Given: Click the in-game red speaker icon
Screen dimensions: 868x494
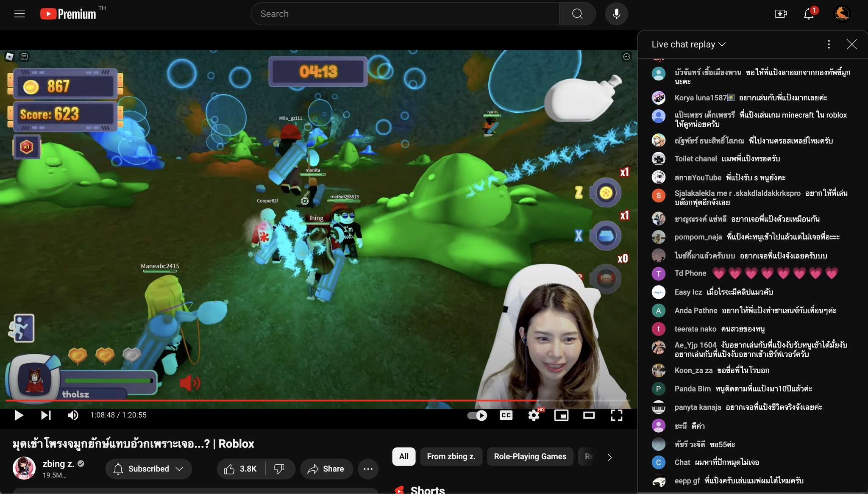Looking at the screenshot, I should (x=189, y=383).
